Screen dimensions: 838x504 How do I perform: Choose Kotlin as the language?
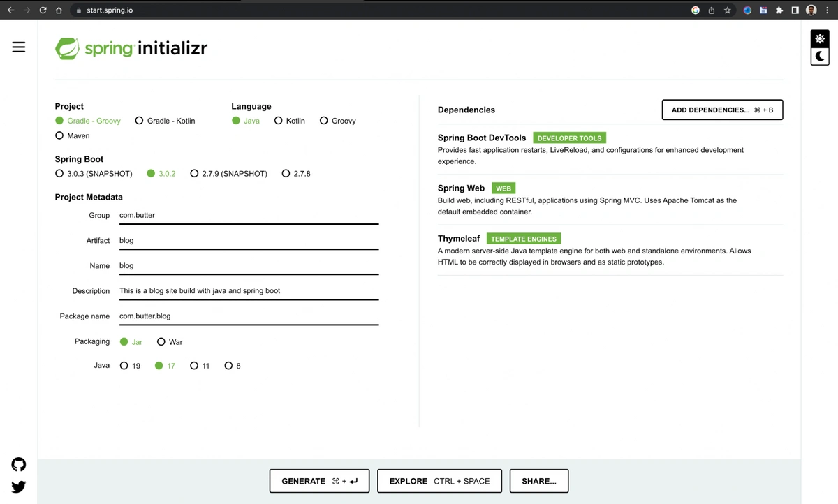click(290, 121)
